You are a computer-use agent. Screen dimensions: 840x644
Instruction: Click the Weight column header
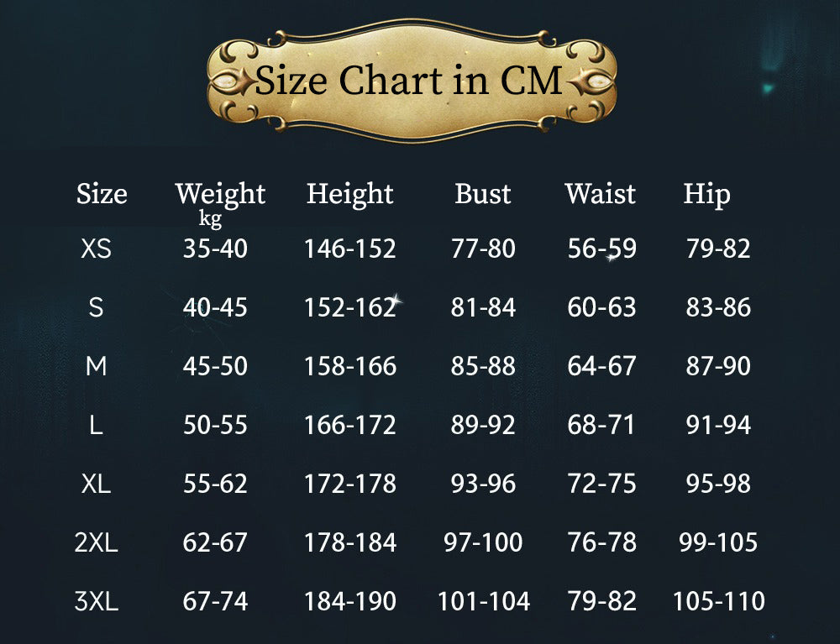[220, 194]
